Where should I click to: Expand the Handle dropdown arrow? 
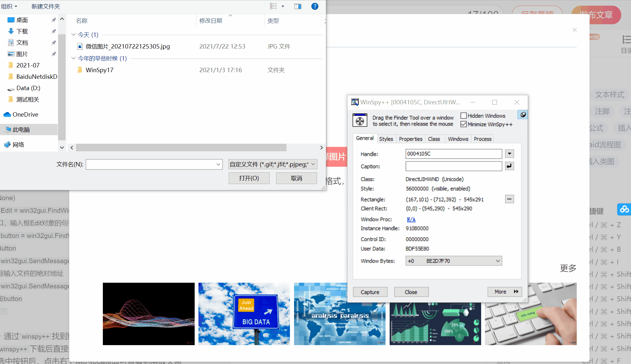pyautogui.click(x=510, y=153)
